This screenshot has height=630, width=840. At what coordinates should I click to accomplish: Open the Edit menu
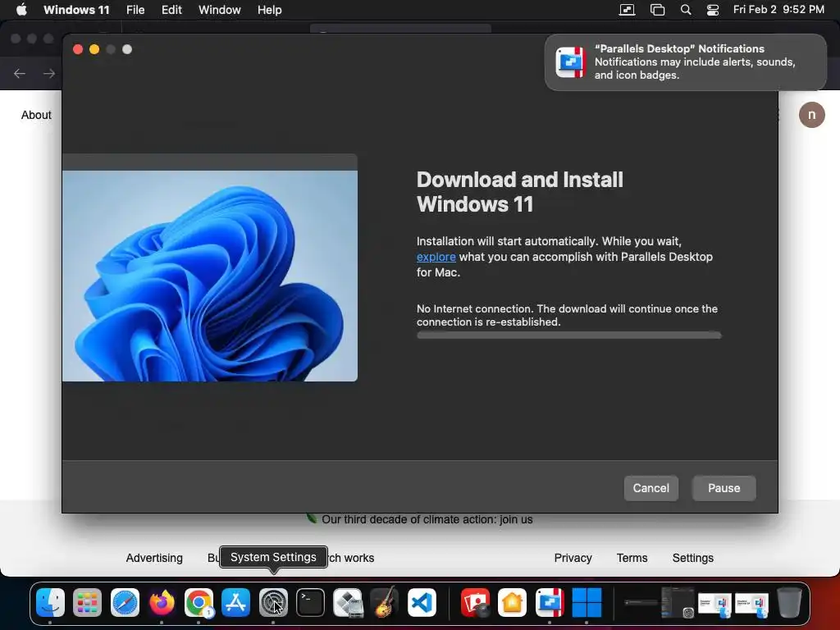click(171, 10)
